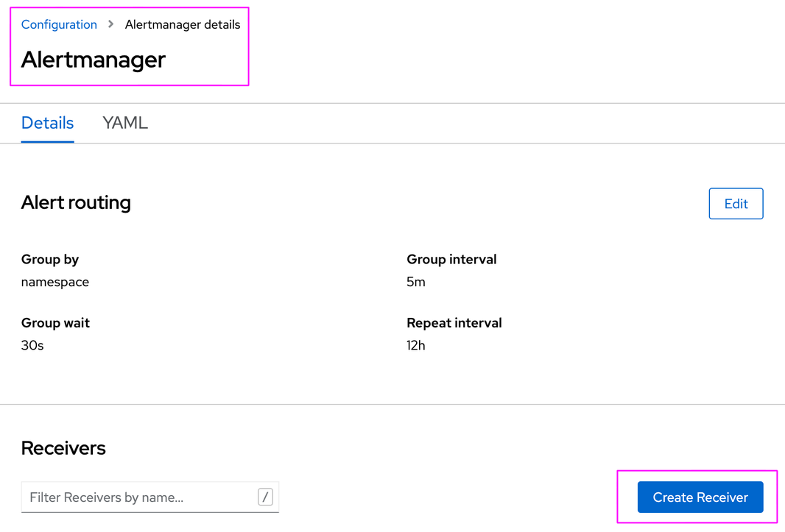This screenshot has width=785, height=532.
Task: Click the Group wait label
Action: 55,322
